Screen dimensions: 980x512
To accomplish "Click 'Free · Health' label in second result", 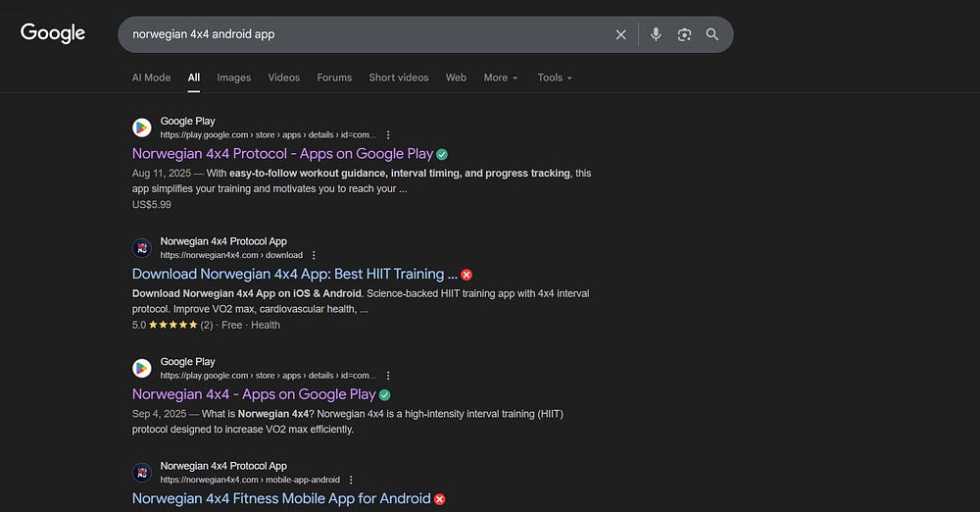I will (x=251, y=326).
